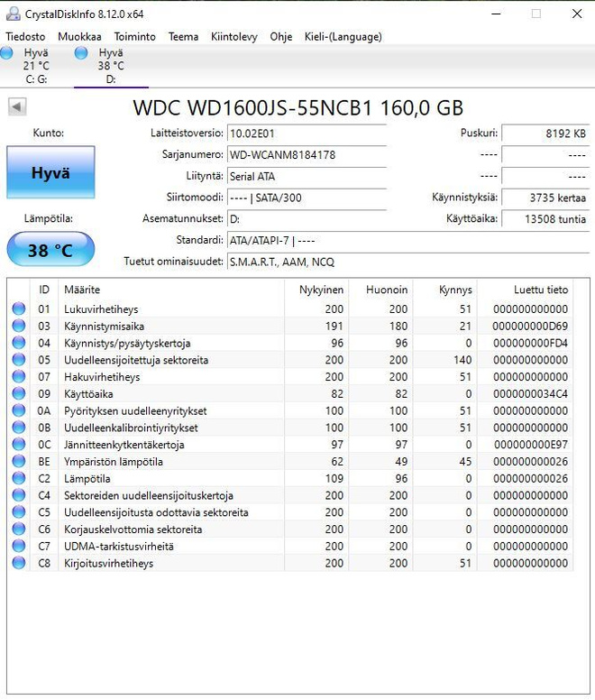
Task: Select the Käynnistymisaika attribute name
Action: 104,327
